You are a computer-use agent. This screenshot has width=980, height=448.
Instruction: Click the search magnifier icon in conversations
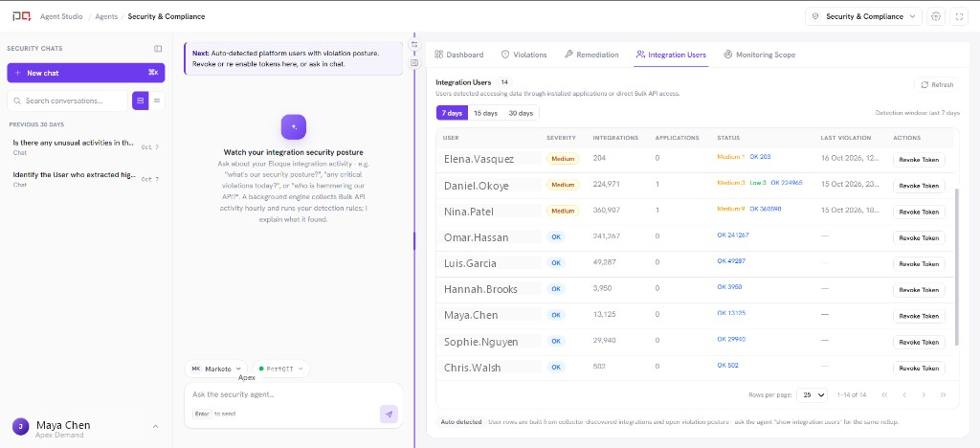17,101
